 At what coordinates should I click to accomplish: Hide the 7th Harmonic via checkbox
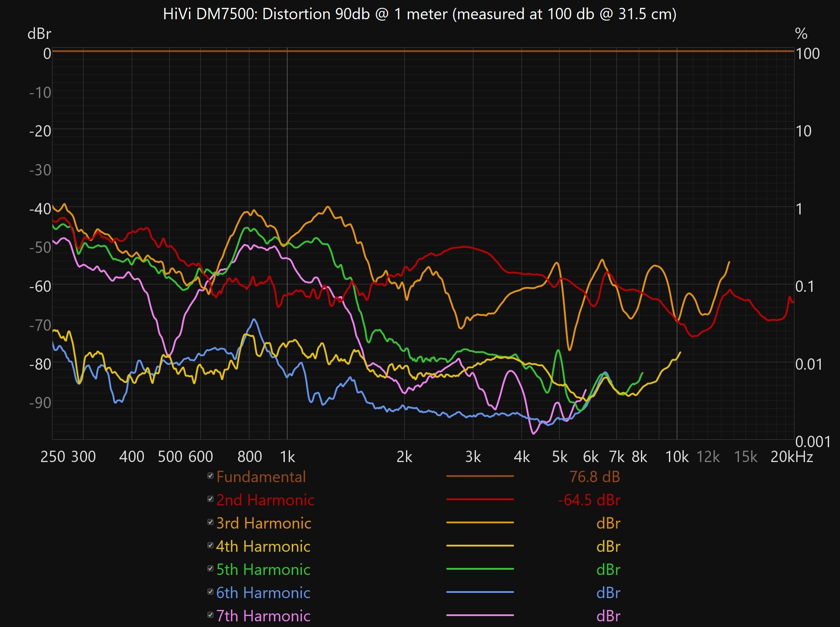(210, 615)
